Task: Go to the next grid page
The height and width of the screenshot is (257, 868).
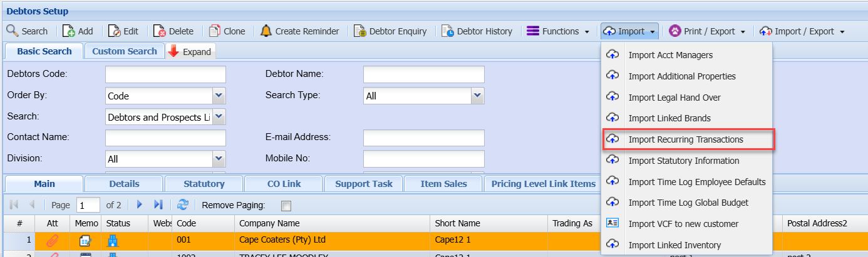Action: (140, 205)
